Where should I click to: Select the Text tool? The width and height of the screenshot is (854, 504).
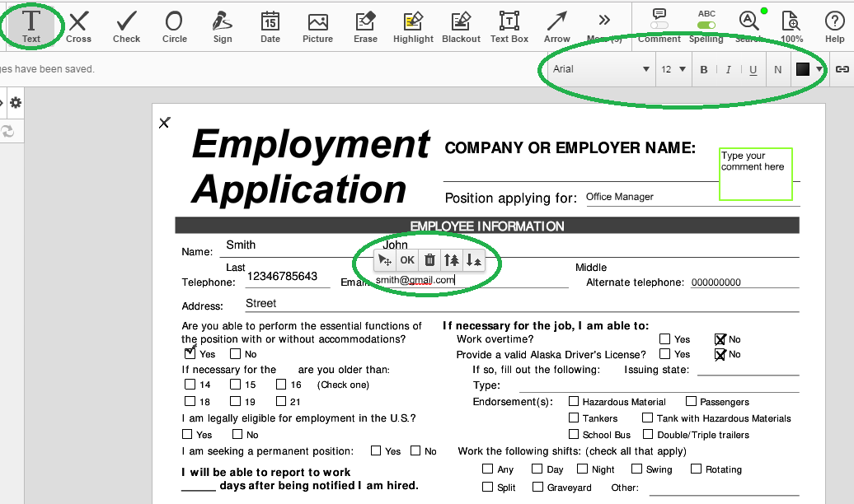[x=31, y=26]
